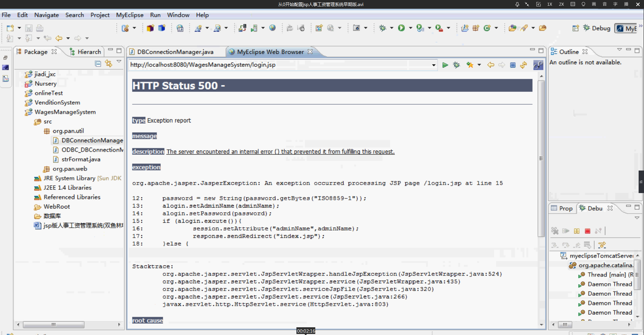Switch to Debug perspective button
The image size is (644, 335).
coord(597,28)
